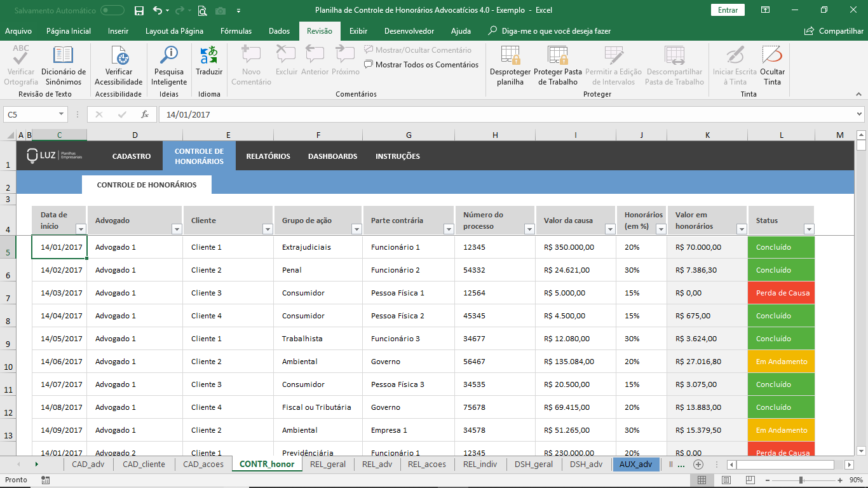The height and width of the screenshot is (488, 868).
Task: Open the Compartilhar share option
Action: coord(834,30)
